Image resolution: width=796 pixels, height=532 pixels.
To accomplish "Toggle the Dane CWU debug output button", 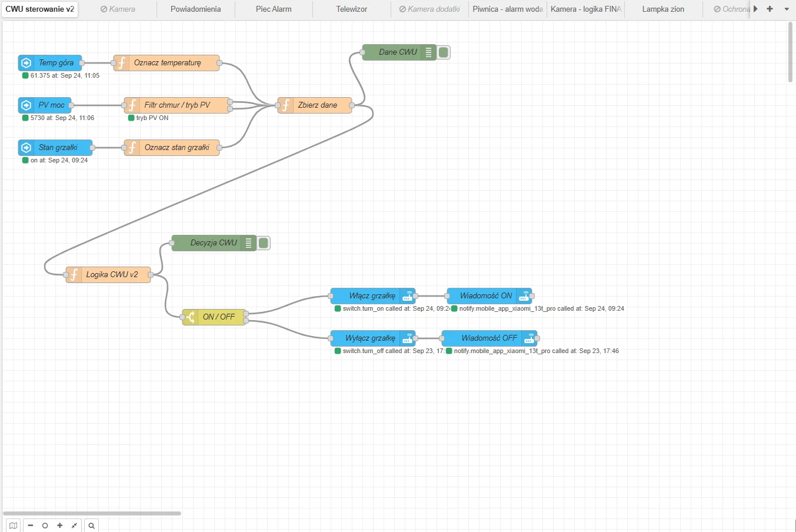I will [444, 52].
